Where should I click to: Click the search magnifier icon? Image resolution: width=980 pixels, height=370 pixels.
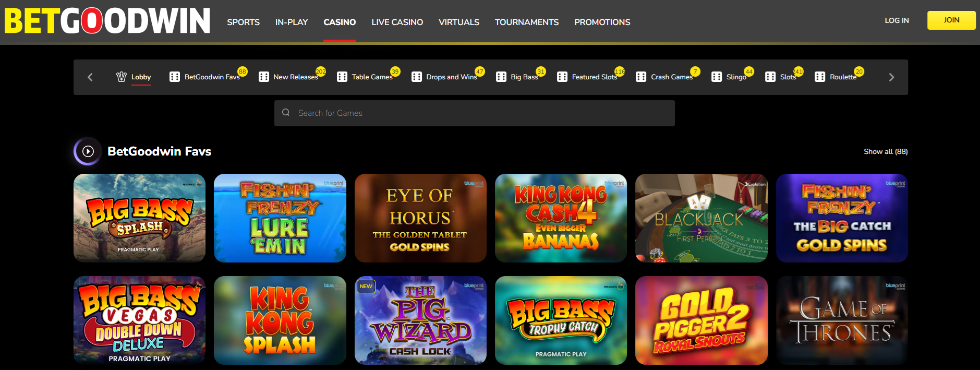(x=286, y=113)
